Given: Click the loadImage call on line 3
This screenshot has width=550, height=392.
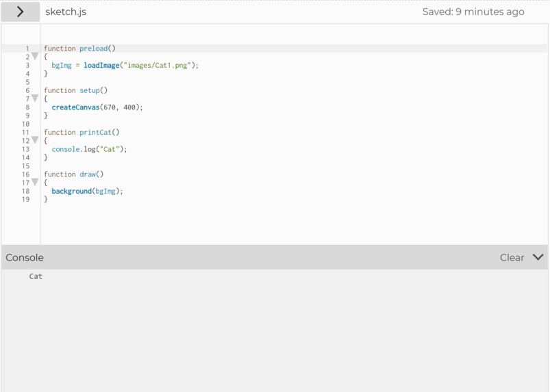Looking at the screenshot, I should [x=101, y=65].
